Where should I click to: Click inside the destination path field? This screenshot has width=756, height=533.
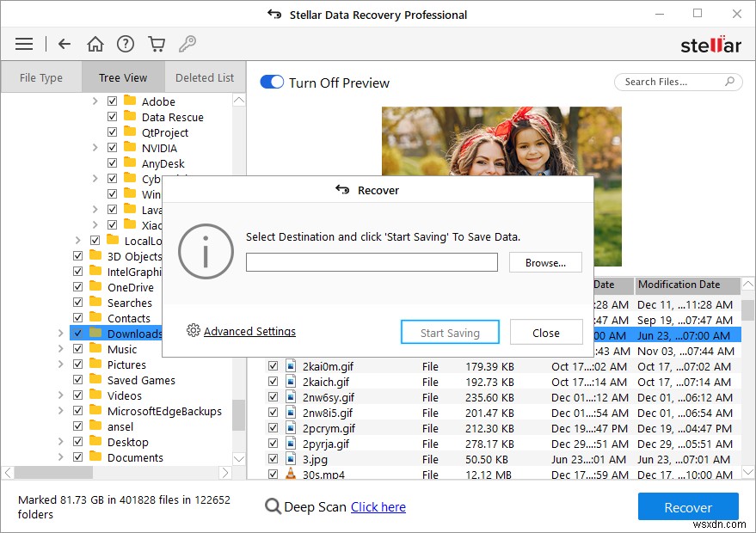[372, 262]
